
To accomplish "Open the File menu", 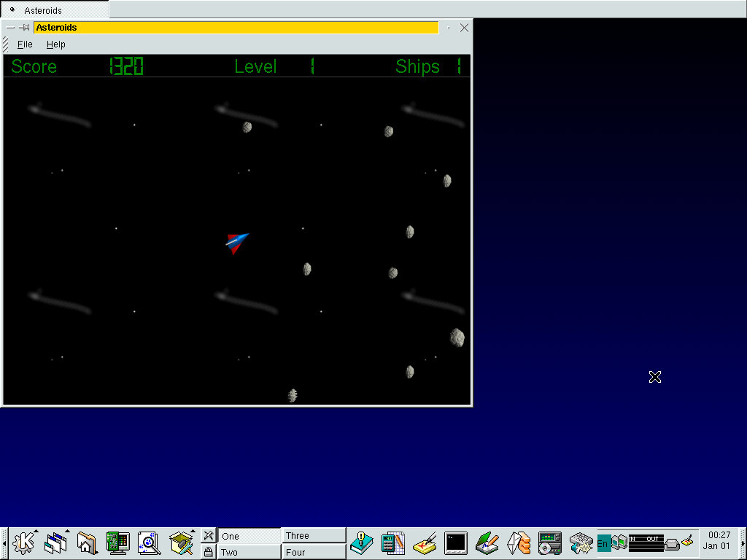I will [25, 44].
